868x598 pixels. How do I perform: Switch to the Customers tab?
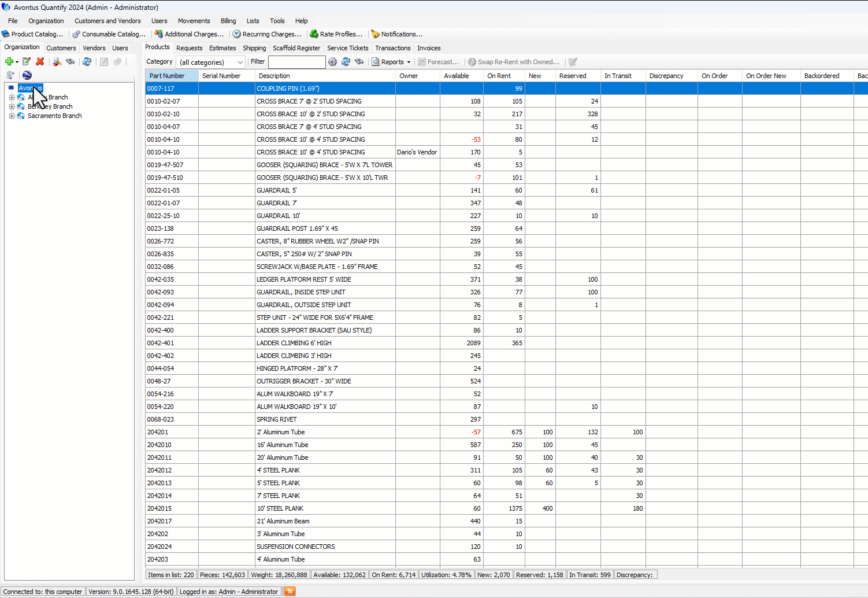point(61,48)
